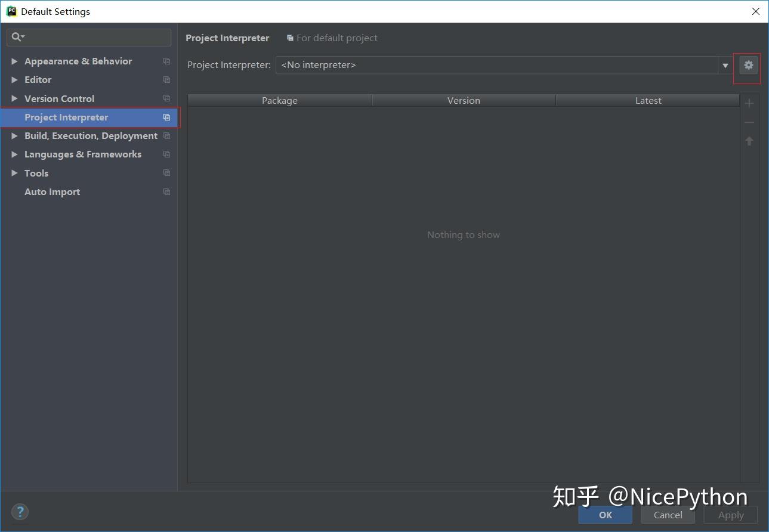Click copy icon beside Languages & Frameworks
Image resolution: width=769 pixels, height=532 pixels.
tap(166, 154)
